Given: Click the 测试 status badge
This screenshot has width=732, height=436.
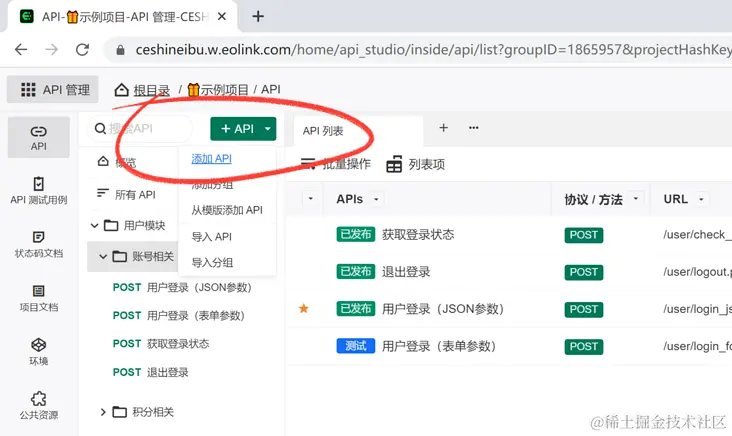Looking at the screenshot, I should click(356, 346).
